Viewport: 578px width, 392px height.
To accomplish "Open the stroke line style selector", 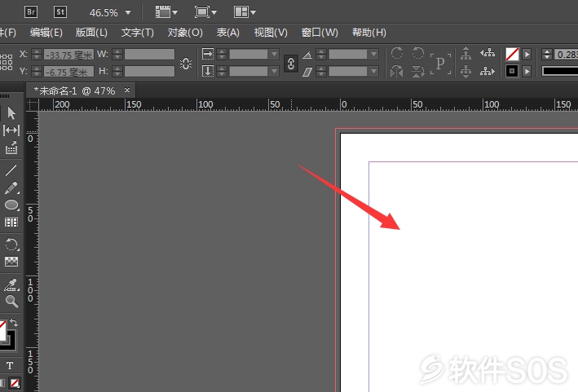I will [x=560, y=71].
